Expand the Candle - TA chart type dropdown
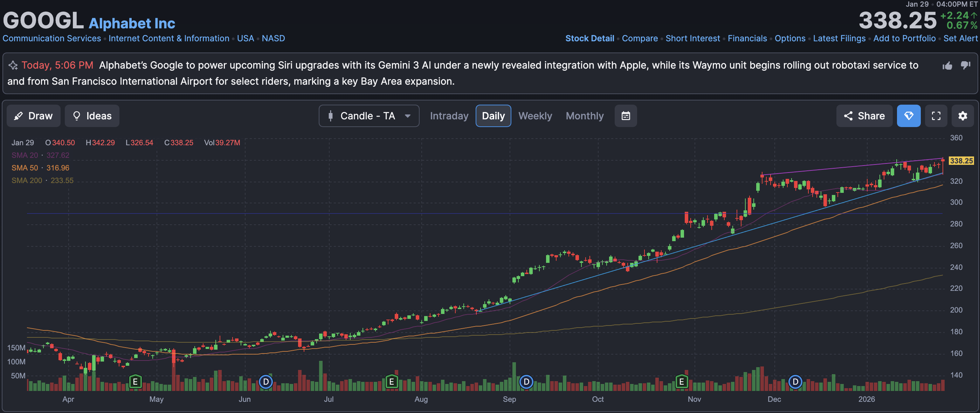The height and width of the screenshot is (413, 980). point(369,116)
